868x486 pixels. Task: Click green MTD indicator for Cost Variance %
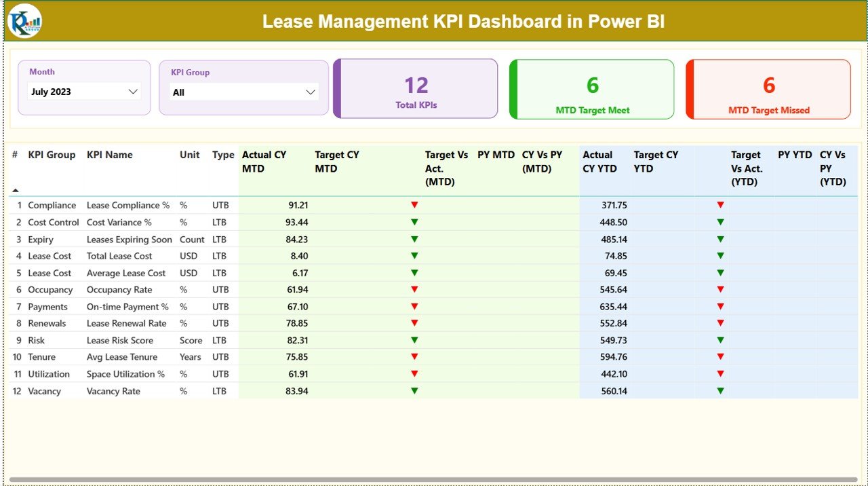(414, 222)
